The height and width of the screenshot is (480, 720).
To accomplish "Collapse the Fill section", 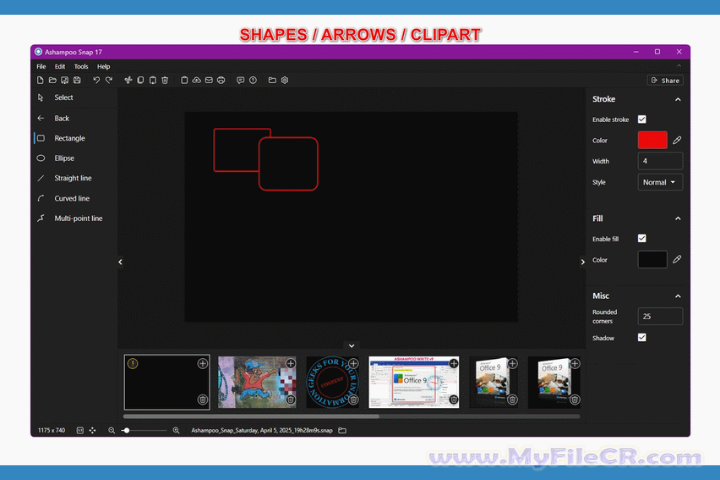I will 678,219.
